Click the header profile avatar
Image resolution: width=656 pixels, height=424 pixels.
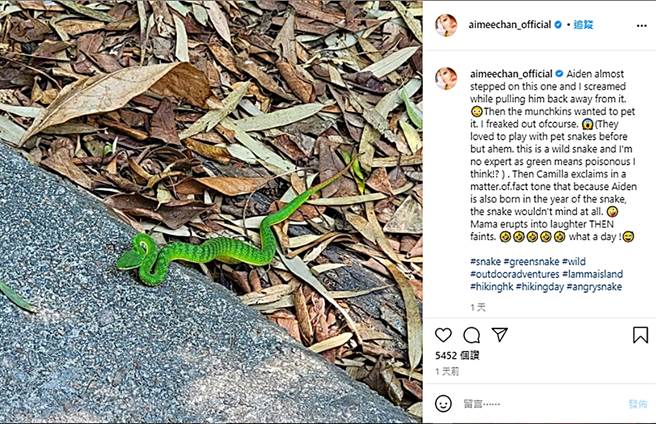446,25
